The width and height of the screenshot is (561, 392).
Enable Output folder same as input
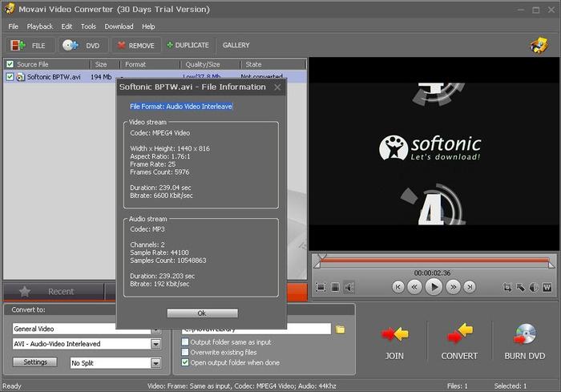[185, 341]
